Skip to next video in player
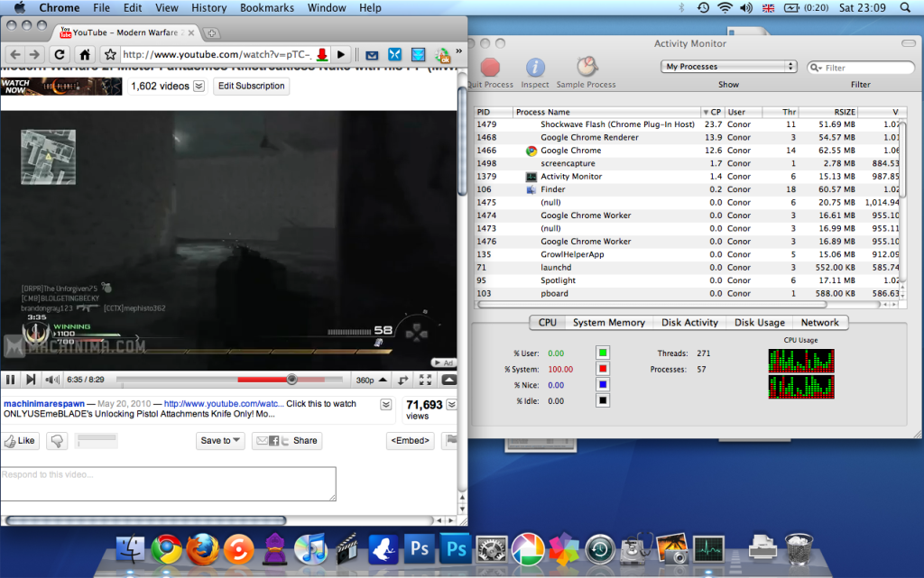924x578 pixels. pyautogui.click(x=31, y=380)
